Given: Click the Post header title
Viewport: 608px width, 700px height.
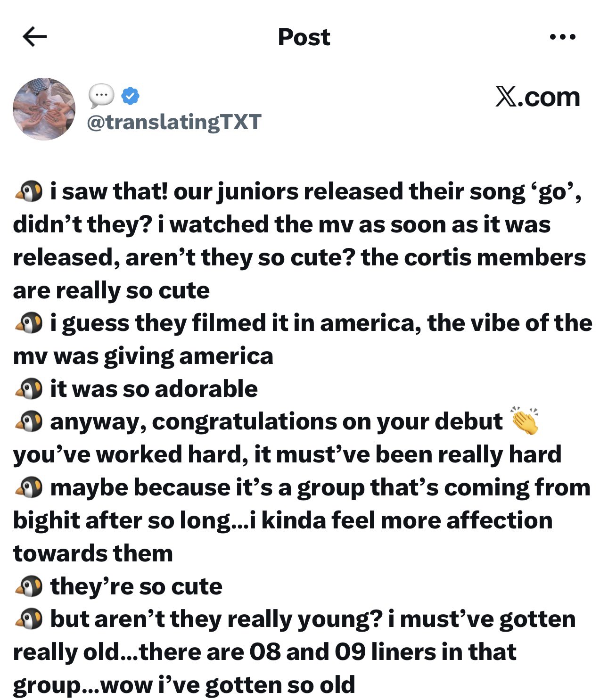Looking at the screenshot, I should [x=304, y=37].
